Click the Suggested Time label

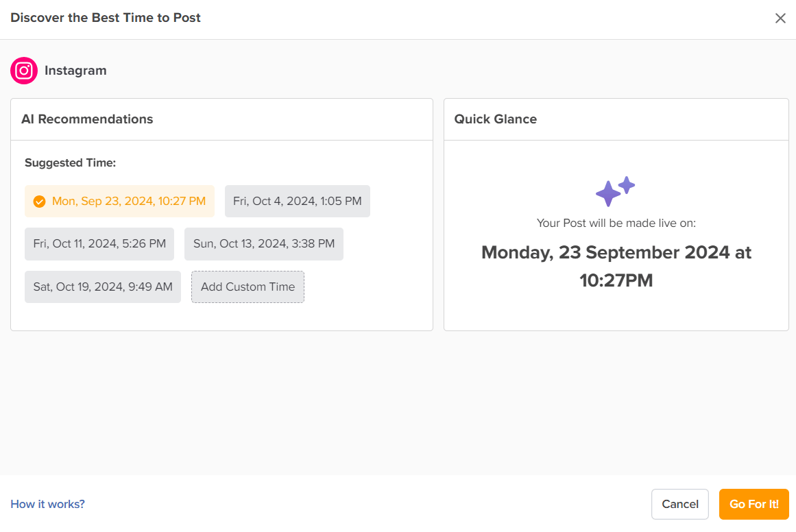(x=70, y=163)
